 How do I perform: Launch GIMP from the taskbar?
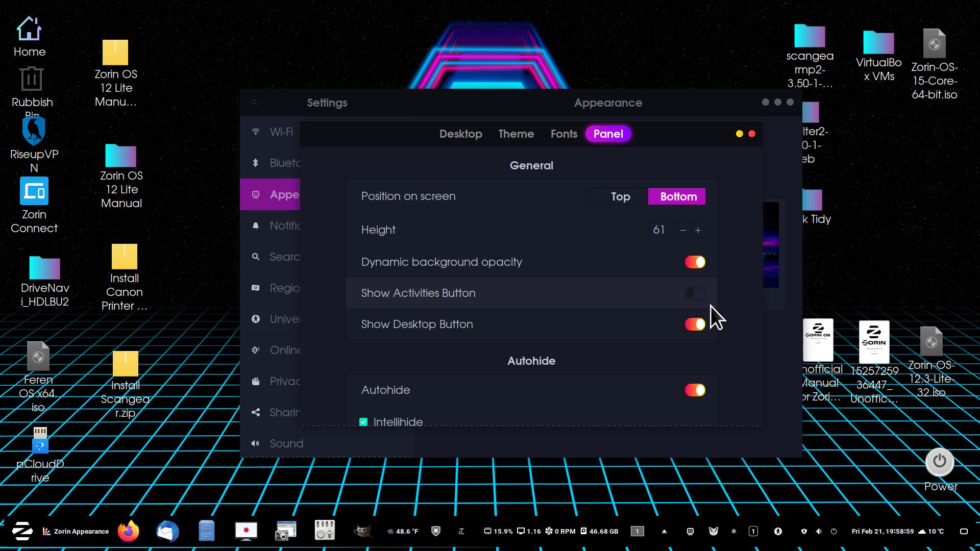[362, 531]
